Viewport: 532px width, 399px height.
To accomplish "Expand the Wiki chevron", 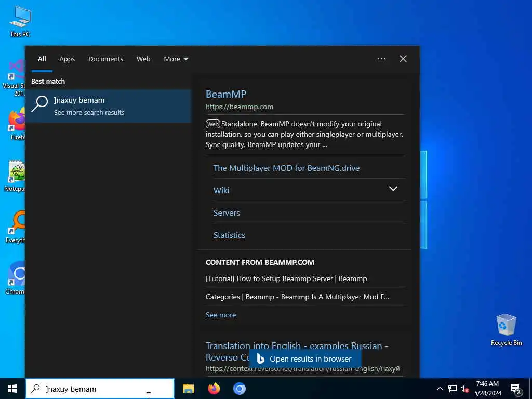I will click(393, 189).
